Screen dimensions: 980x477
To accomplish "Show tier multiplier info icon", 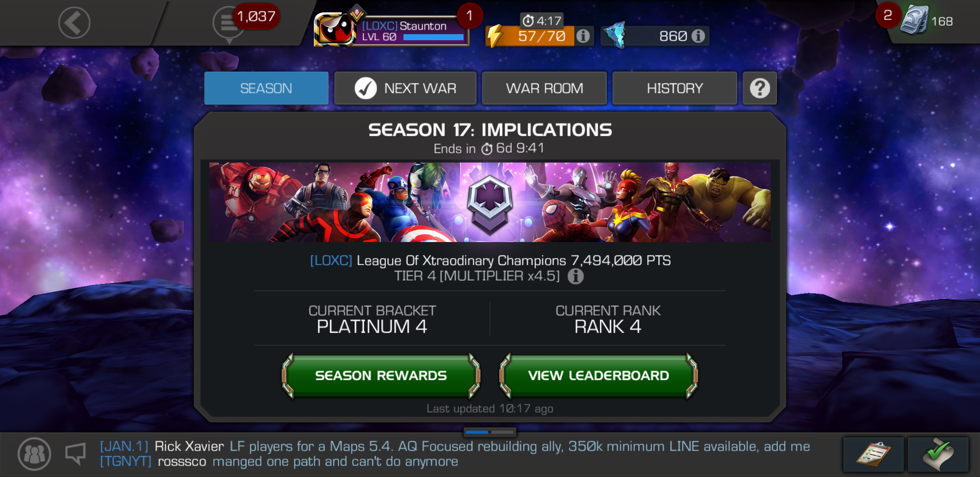I will point(575,276).
